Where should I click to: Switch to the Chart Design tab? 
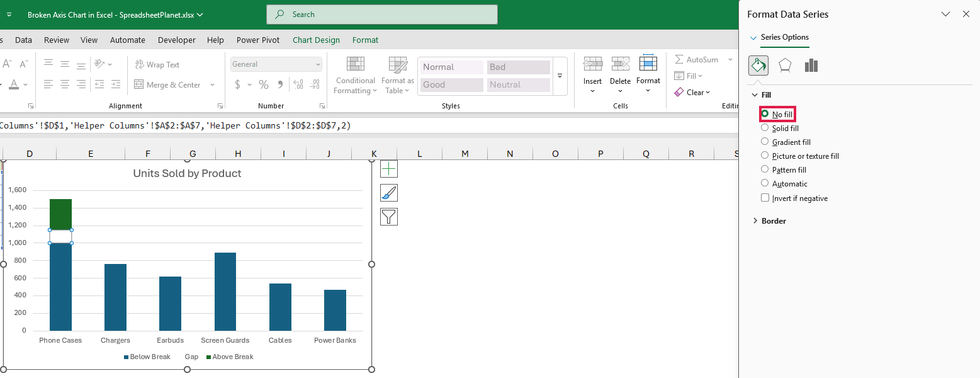coord(316,40)
